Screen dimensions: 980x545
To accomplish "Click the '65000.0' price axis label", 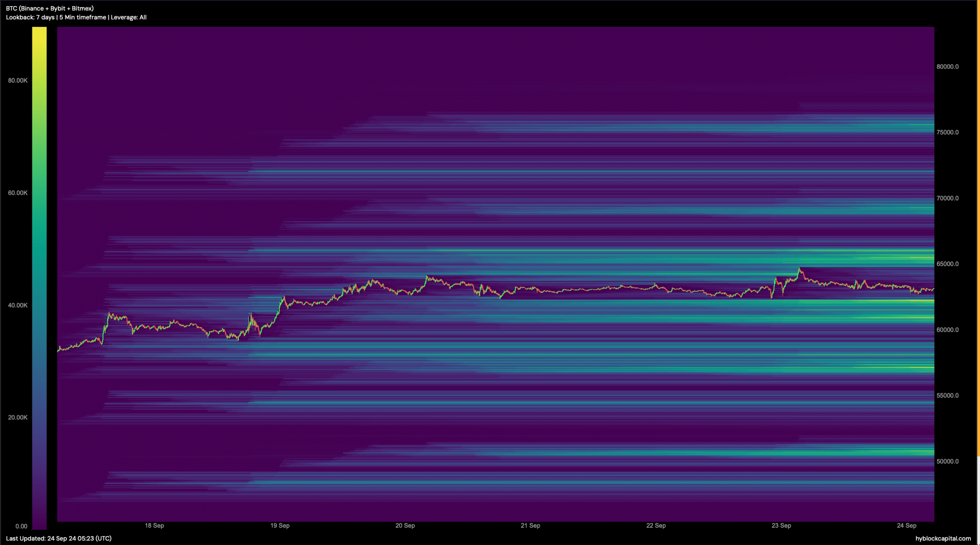I will click(x=948, y=264).
